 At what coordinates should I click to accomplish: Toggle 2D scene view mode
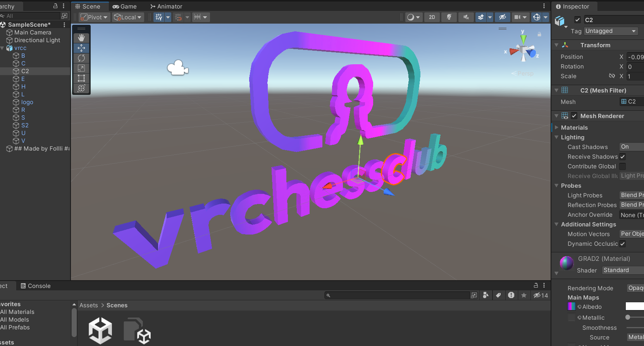(432, 17)
